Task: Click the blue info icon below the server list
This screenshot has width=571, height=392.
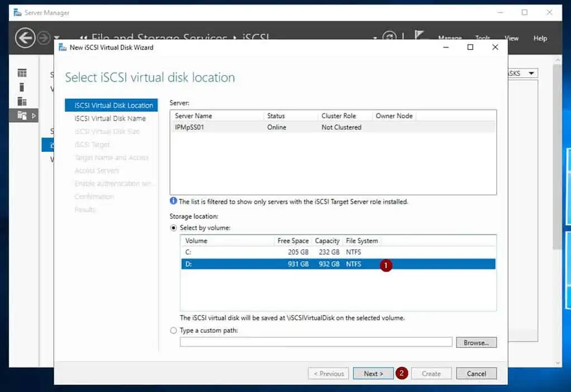Action: coord(173,201)
